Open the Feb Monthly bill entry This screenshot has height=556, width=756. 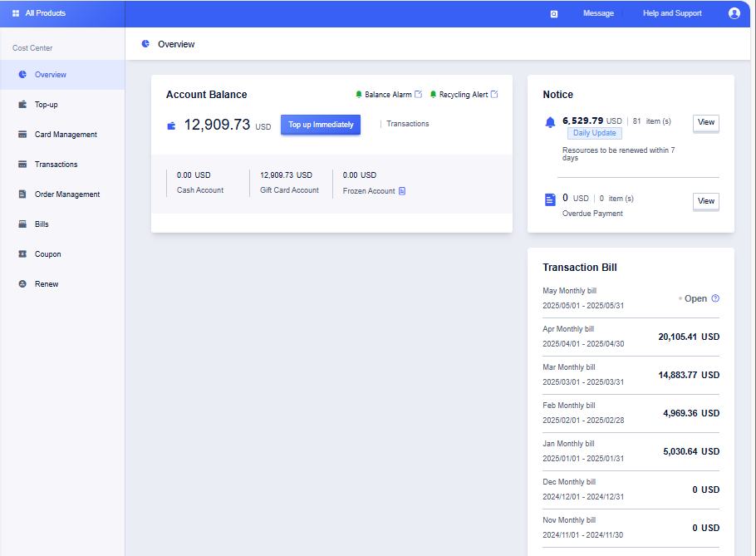point(631,413)
